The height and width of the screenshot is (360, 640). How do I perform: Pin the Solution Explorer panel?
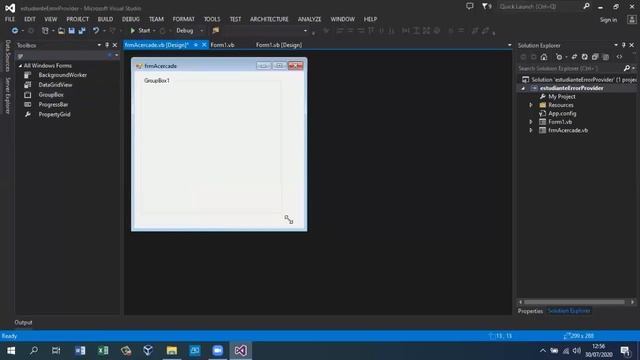click(x=624, y=45)
